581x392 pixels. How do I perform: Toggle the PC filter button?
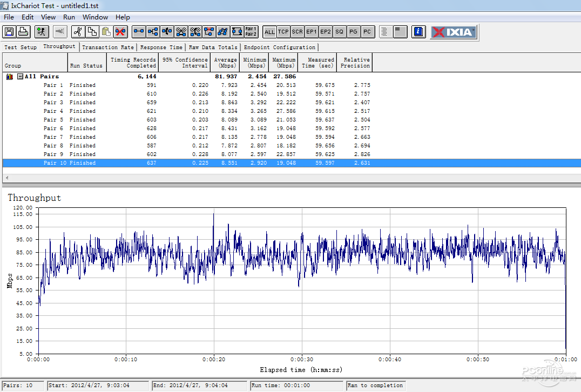tap(367, 32)
